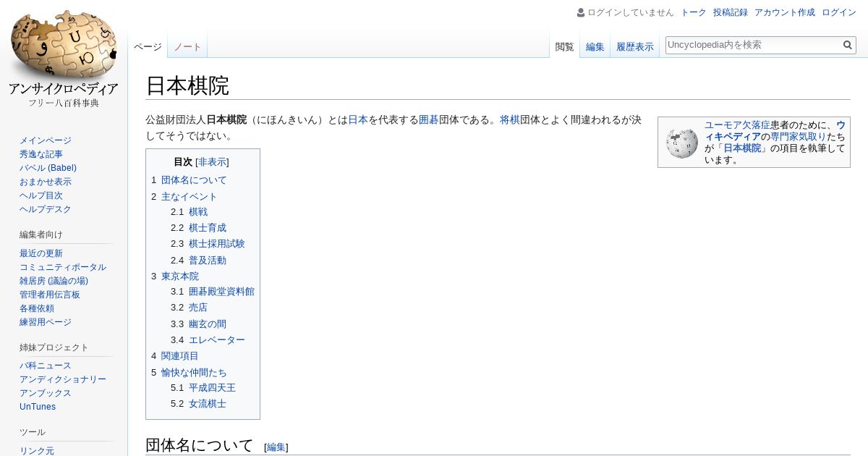Viewport: 868px width, 456px height.
Task: Jump to contents entry 団体名について
Action: tap(194, 180)
